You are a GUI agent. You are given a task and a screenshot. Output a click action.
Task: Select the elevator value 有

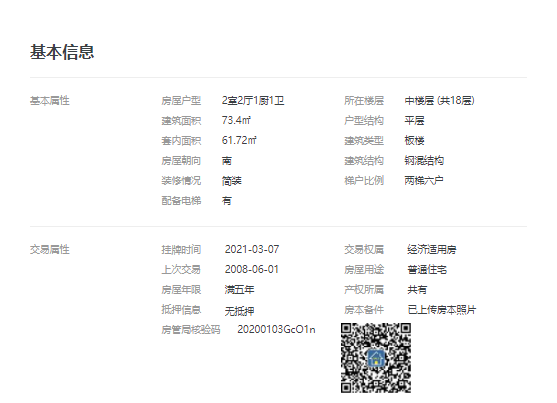click(x=227, y=201)
